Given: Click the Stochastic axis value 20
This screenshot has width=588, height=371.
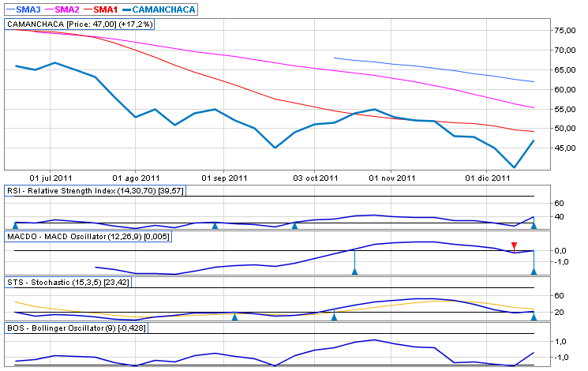Looking at the screenshot, I should pos(559,312).
